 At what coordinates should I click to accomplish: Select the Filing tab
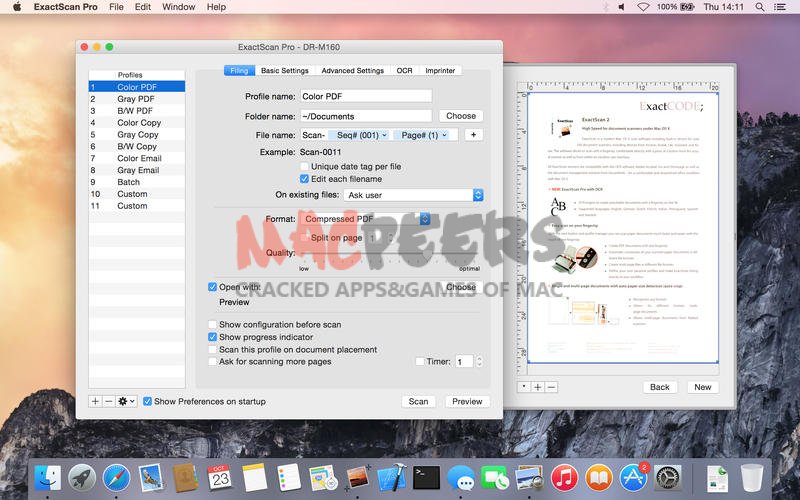pos(239,70)
